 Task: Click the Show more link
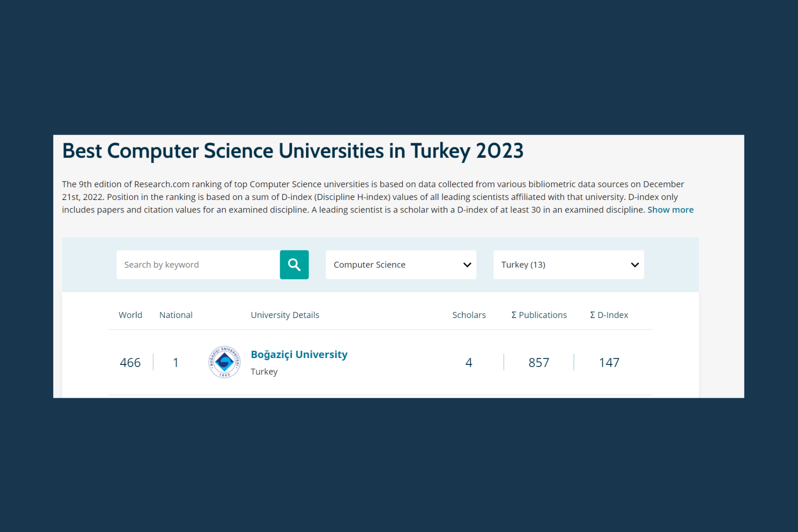[x=670, y=210]
